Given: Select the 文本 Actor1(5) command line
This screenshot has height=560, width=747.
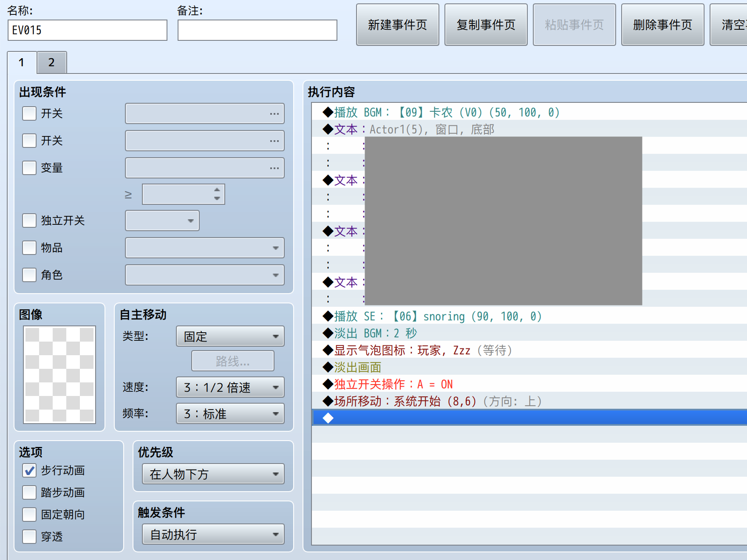Looking at the screenshot, I should pos(529,129).
